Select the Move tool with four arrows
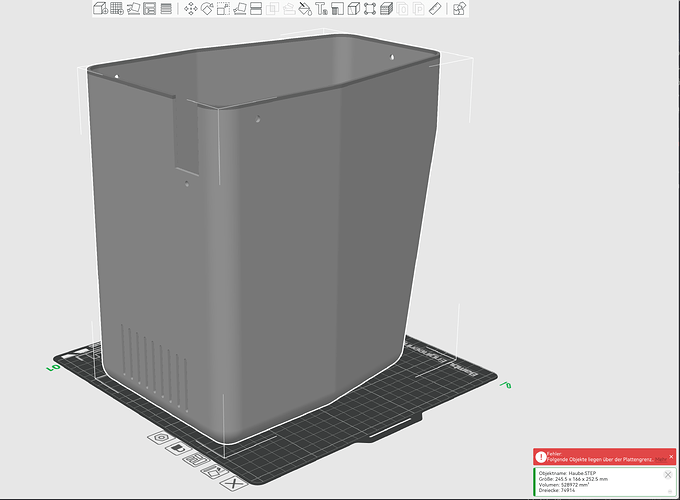This screenshot has height=500, width=680. click(191, 8)
